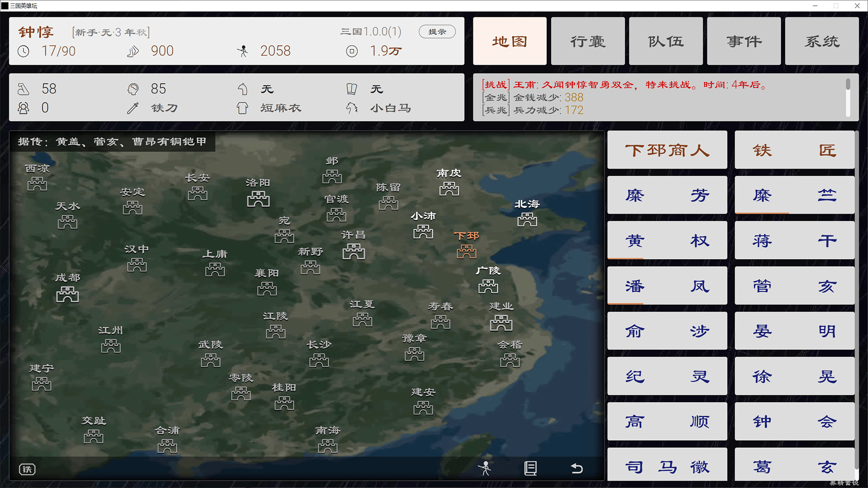Viewport: 868px width, 488px height.
Task: Click the intellect head icon beside 85
Action: click(x=133, y=89)
